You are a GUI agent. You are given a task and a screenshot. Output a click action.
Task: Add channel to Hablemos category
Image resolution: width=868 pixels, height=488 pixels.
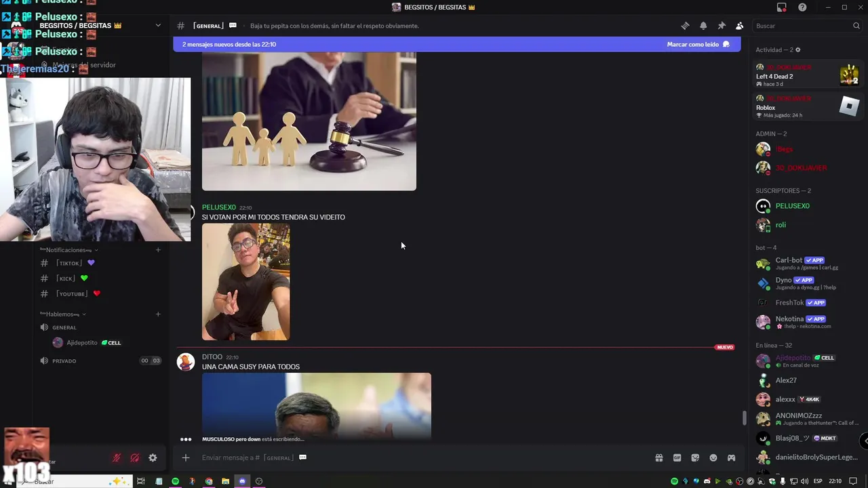158,314
